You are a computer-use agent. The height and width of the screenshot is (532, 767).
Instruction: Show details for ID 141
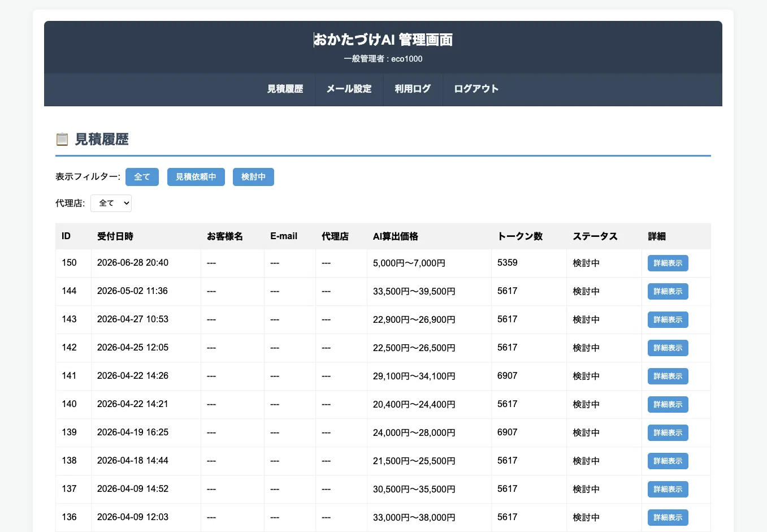668,376
